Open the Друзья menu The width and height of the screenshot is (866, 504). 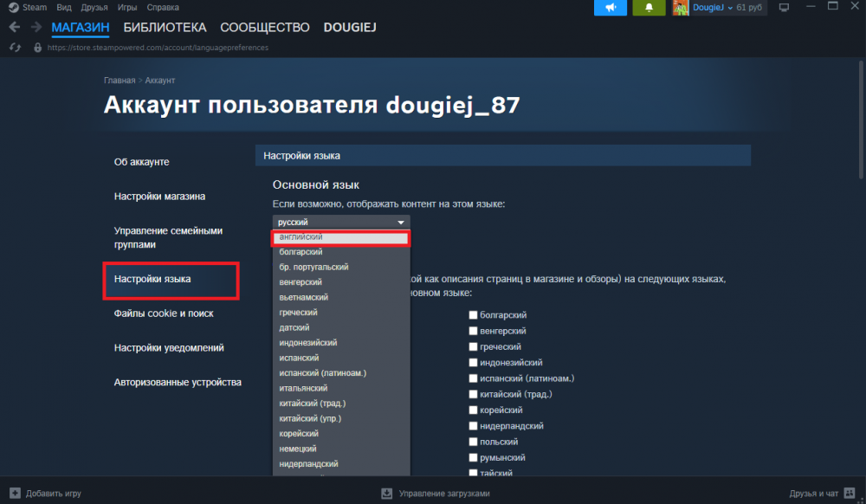point(94,7)
